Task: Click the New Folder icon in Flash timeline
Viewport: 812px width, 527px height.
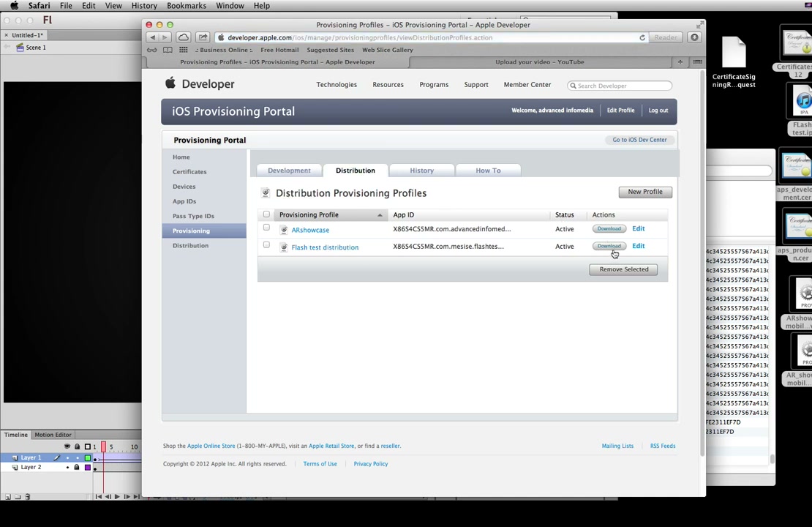Action: click(x=18, y=496)
